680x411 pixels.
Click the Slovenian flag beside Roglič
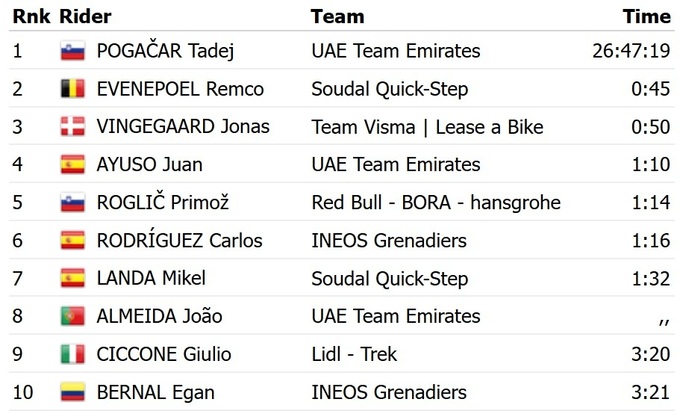72,203
